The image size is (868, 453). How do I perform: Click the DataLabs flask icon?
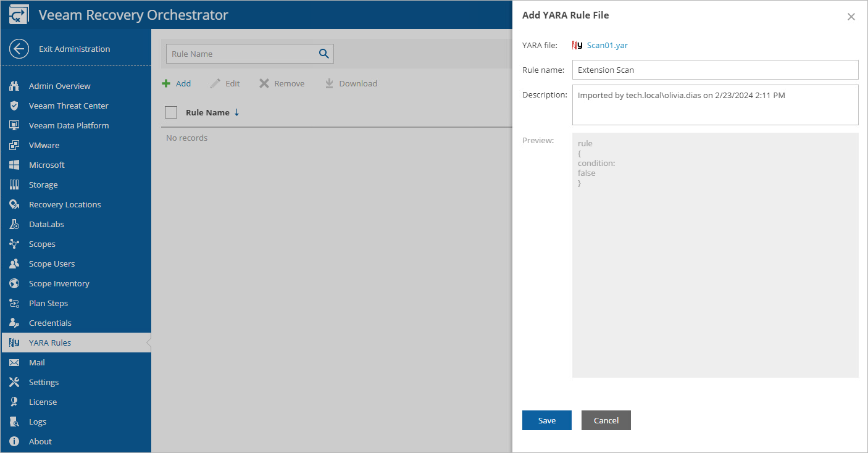tap(15, 224)
